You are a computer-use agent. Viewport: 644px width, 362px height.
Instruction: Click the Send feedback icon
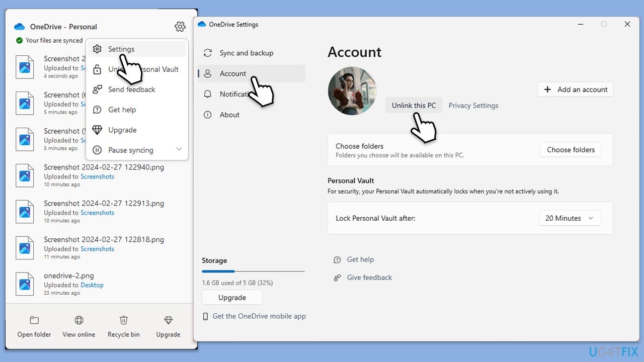pyautogui.click(x=97, y=89)
